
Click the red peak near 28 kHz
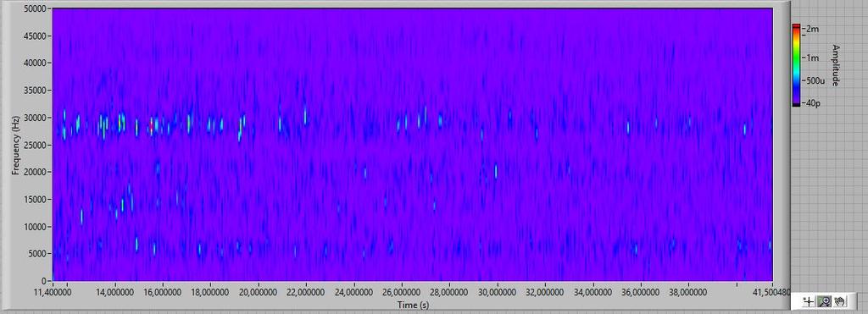(151, 127)
